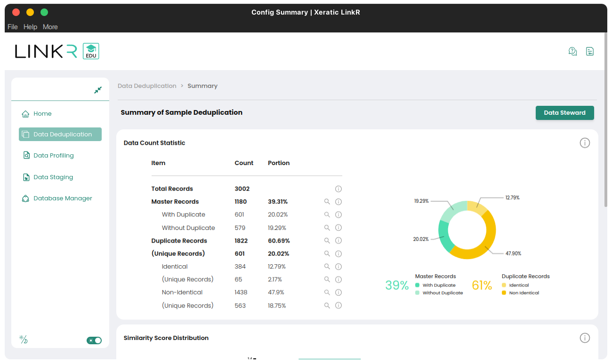Open the File menu
The height and width of the screenshot is (364, 612).
pos(13,27)
